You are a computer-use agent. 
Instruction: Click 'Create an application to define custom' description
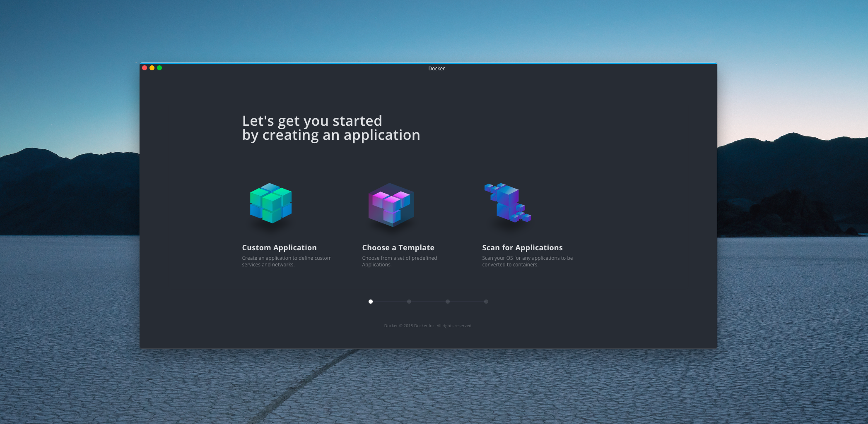coord(287,261)
